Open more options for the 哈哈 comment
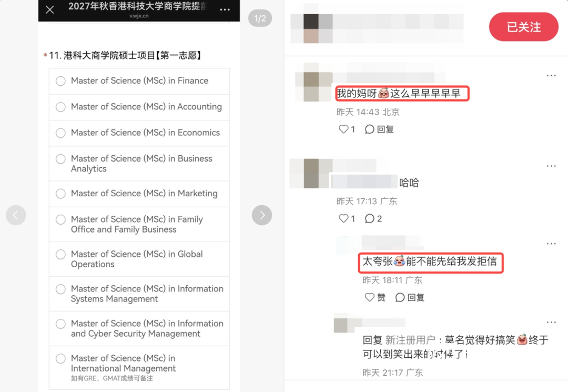The image size is (568, 392). click(x=551, y=166)
